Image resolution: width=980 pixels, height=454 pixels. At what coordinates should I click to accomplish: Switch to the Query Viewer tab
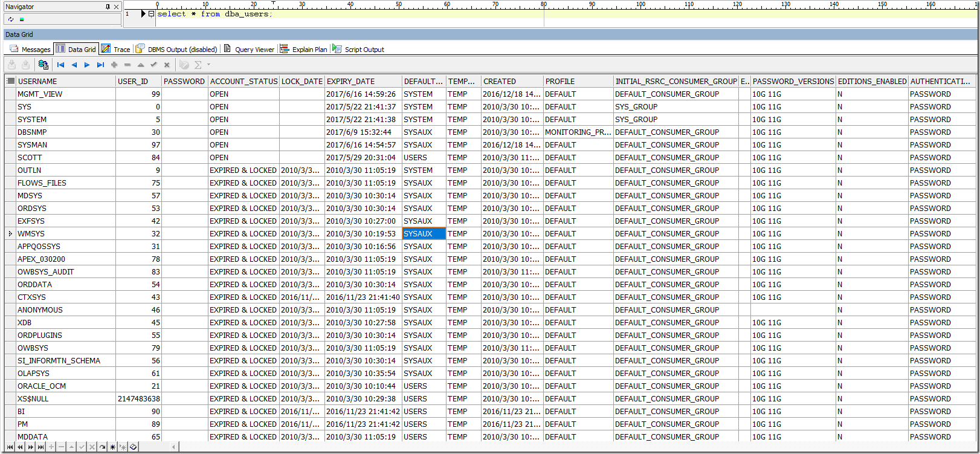pyautogui.click(x=249, y=49)
